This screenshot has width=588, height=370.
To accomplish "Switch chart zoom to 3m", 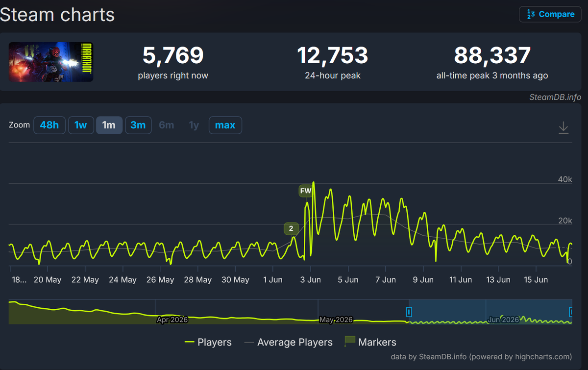I will [x=138, y=125].
